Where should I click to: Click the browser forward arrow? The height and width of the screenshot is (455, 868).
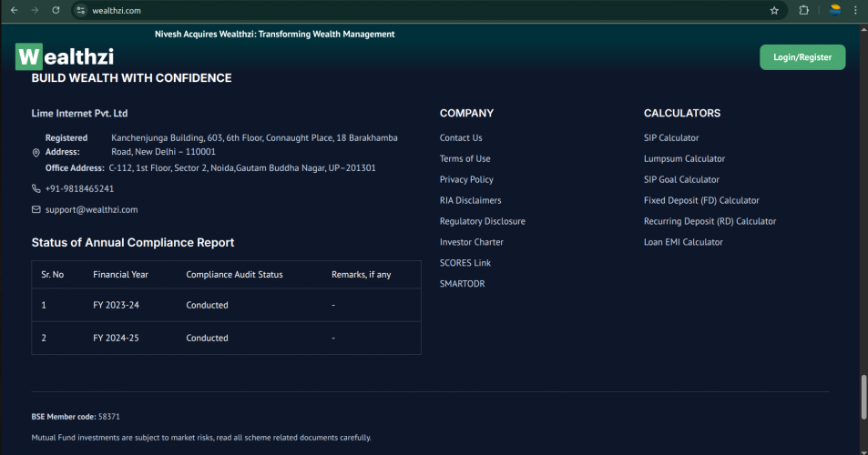click(35, 11)
